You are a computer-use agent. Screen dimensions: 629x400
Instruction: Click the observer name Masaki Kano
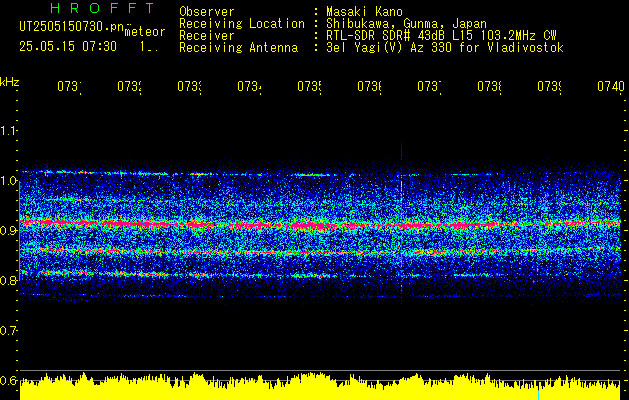(x=364, y=11)
